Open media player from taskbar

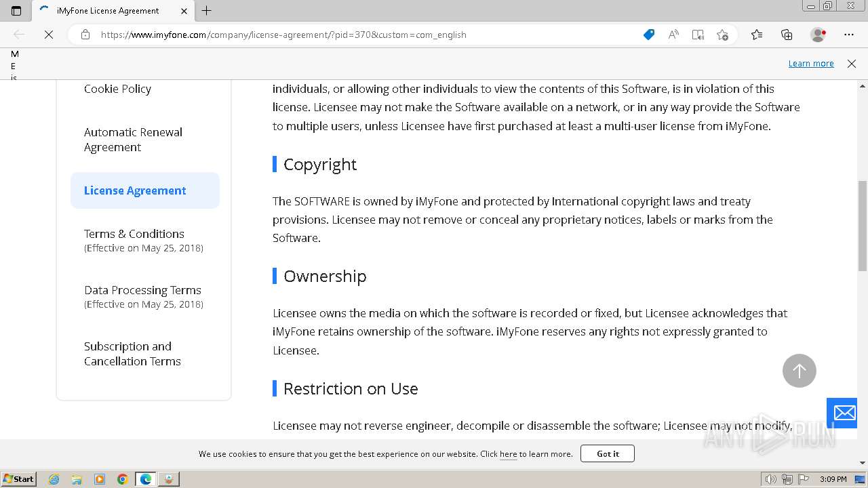(100, 479)
